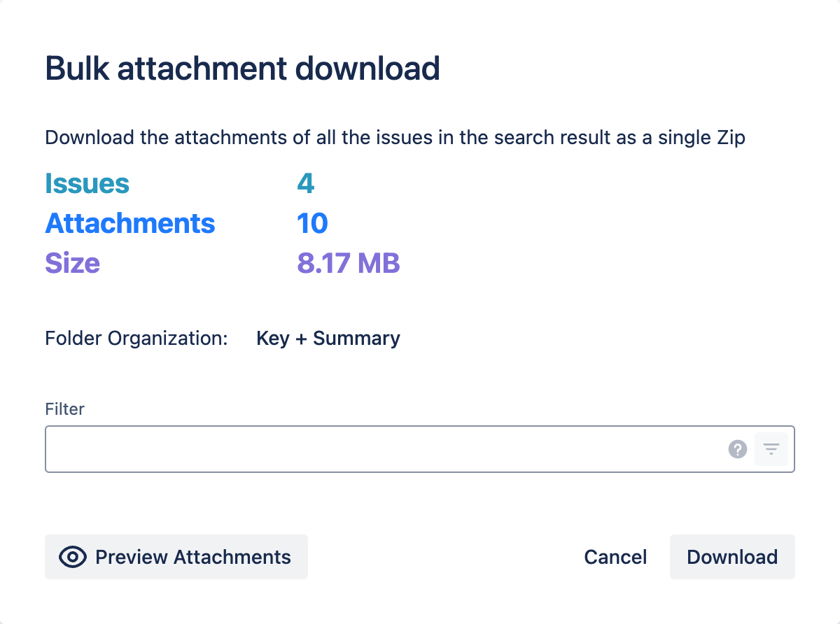Viewport: 840px width, 624px height.
Task: Click the Bulk attachment download heading
Action: click(x=242, y=69)
